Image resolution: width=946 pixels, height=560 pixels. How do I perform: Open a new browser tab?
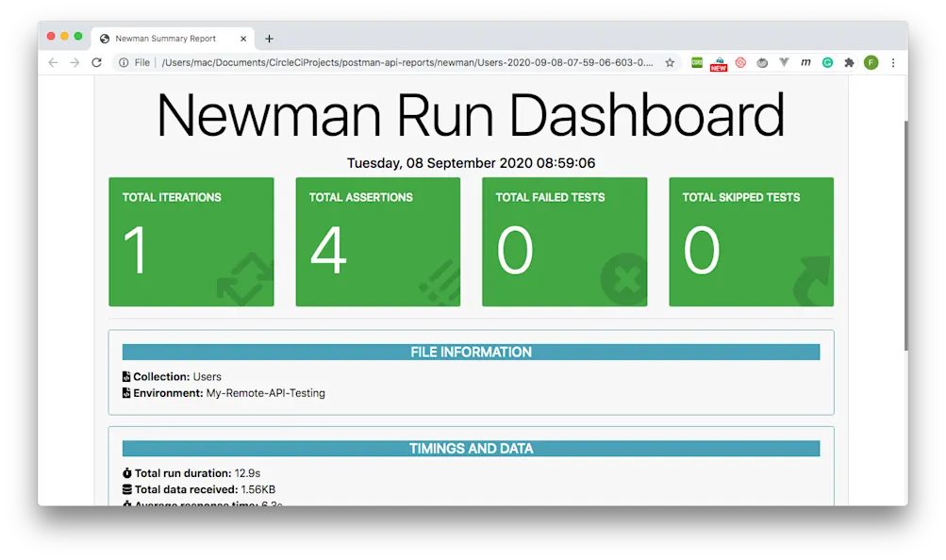coord(269,39)
